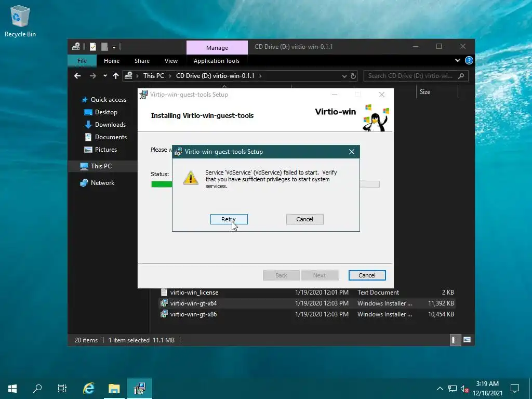Click the setup wizard title bar icon
This screenshot has height=399, width=532.
[144, 95]
